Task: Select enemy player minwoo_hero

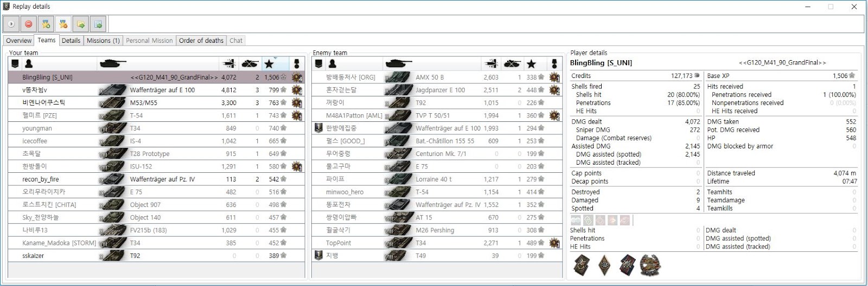Action: (x=437, y=192)
